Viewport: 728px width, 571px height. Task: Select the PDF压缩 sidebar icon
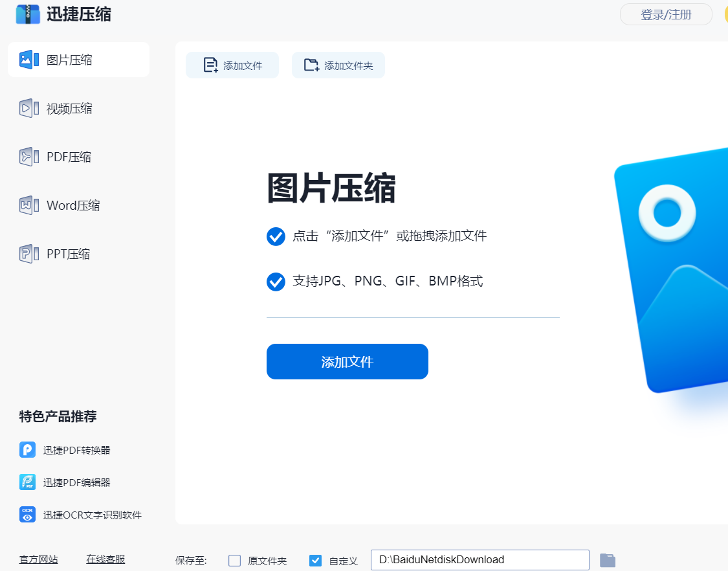[x=28, y=157]
